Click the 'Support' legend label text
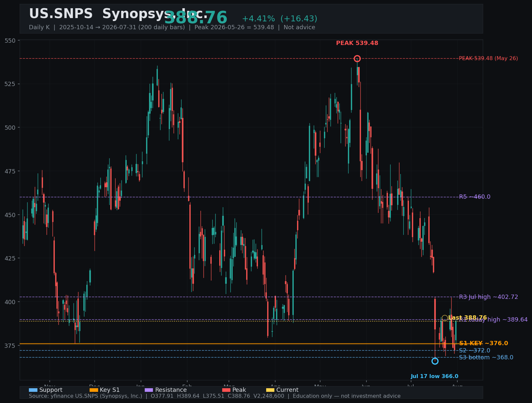532x403 pixels. pos(51,390)
